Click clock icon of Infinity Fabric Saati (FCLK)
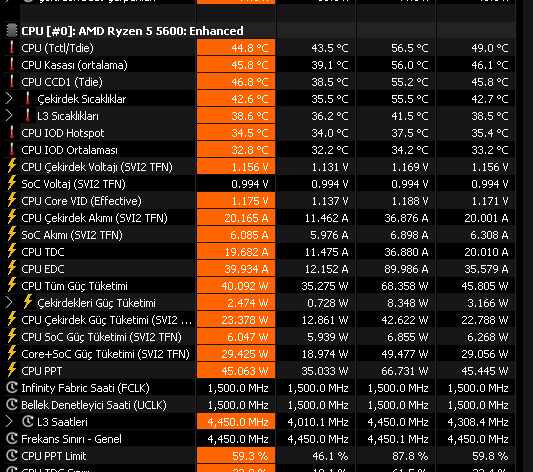This screenshot has width=533, height=472. (x=12, y=387)
